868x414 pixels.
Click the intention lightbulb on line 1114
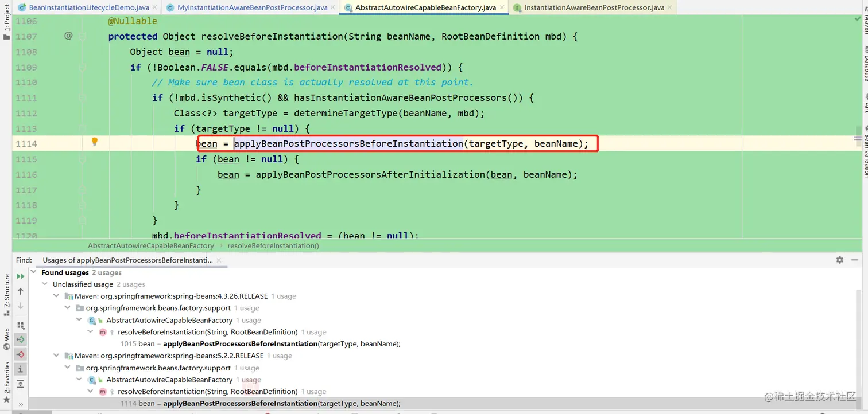pyautogui.click(x=95, y=142)
